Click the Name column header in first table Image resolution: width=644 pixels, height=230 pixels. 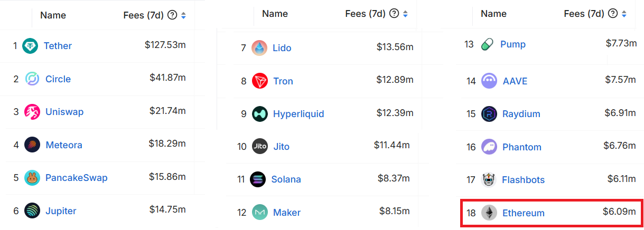(x=53, y=16)
